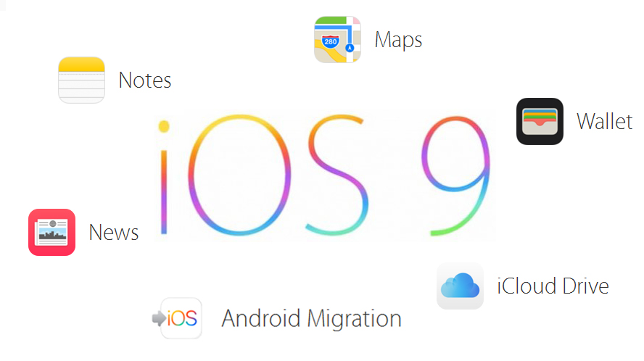644x361 pixels.
Task: Click the large rainbow digit 9
Action: 455,175
